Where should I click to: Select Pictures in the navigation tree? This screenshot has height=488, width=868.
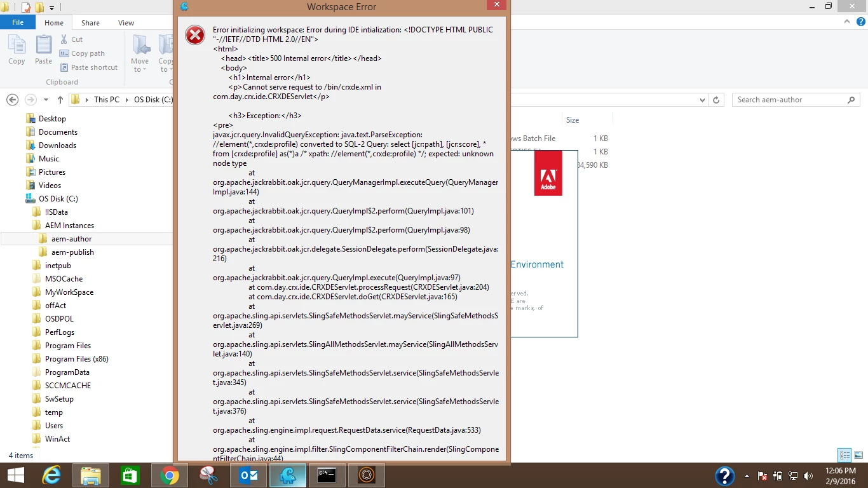pyautogui.click(x=52, y=172)
